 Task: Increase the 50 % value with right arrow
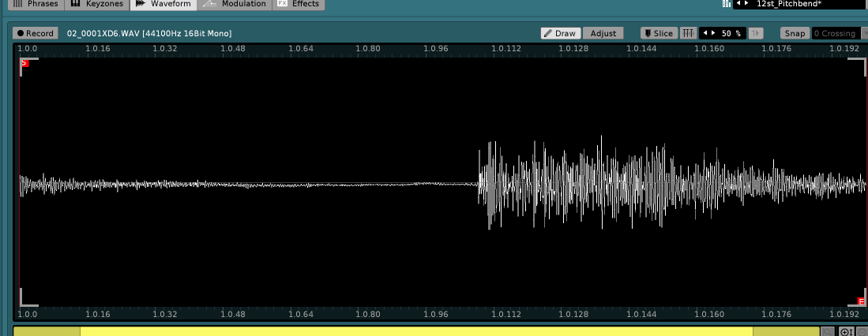[712, 33]
